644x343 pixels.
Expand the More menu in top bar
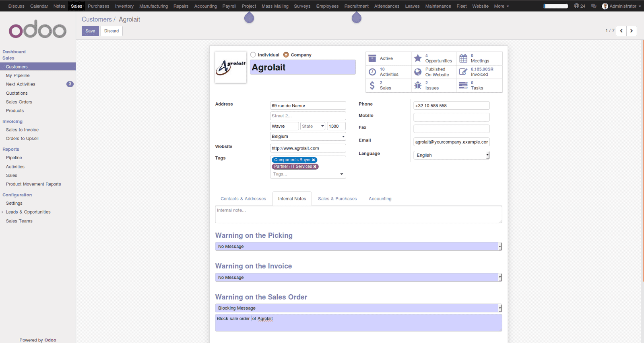pos(502,6)
